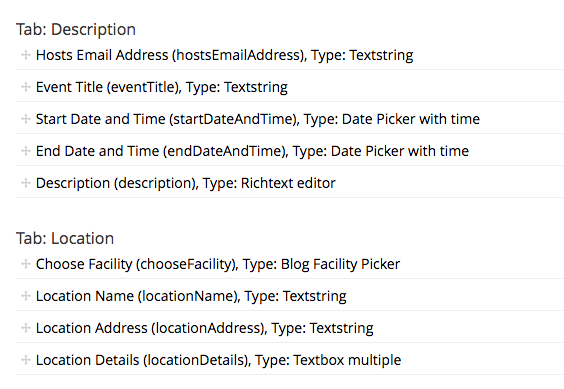
Task: Click drag handle for Location Details
Action: (26, 360)
